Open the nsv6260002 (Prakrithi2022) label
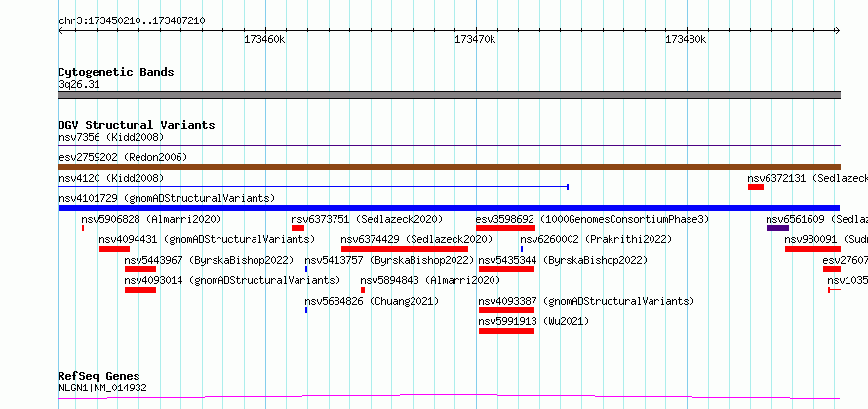 click(596, 239)
